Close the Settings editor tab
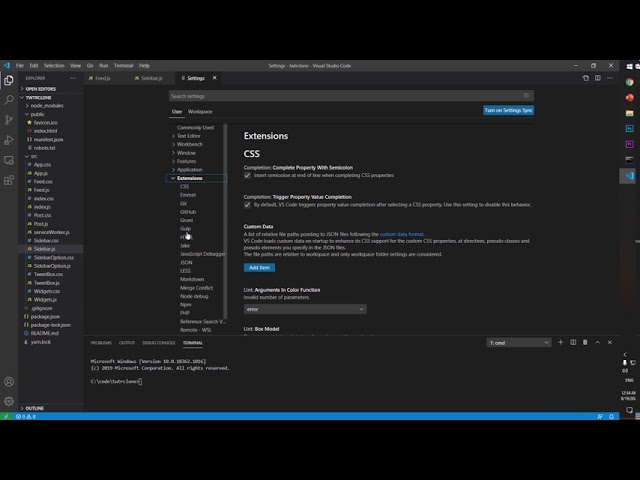 pyautogui.click(x=215, y=78)
